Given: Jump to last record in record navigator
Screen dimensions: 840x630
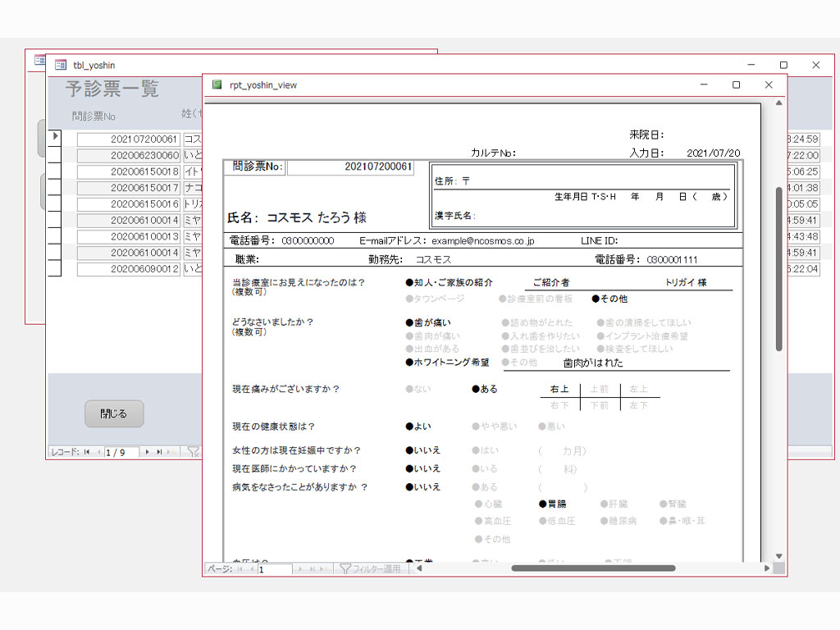Looking at the screenshot, I should point(159,452).
